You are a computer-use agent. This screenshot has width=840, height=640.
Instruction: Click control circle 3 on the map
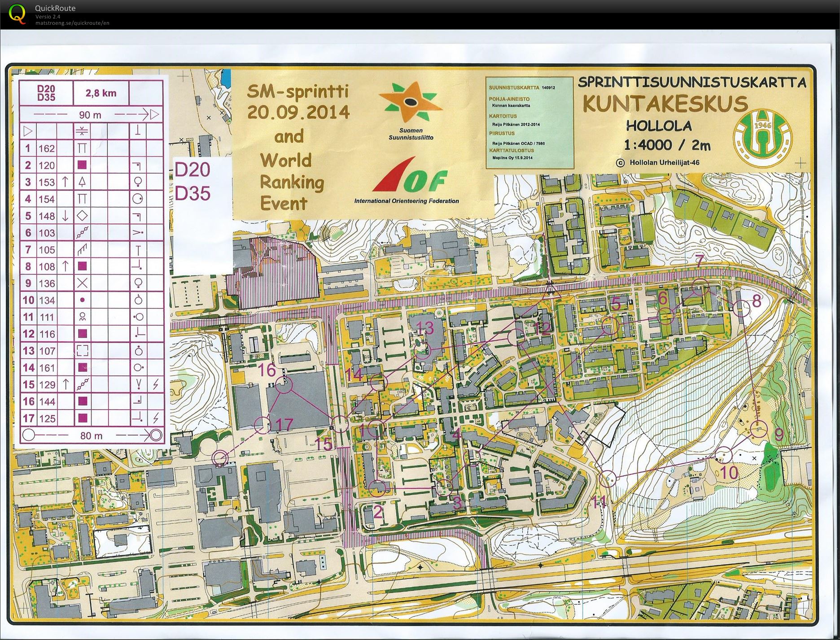tap(445, 487)
